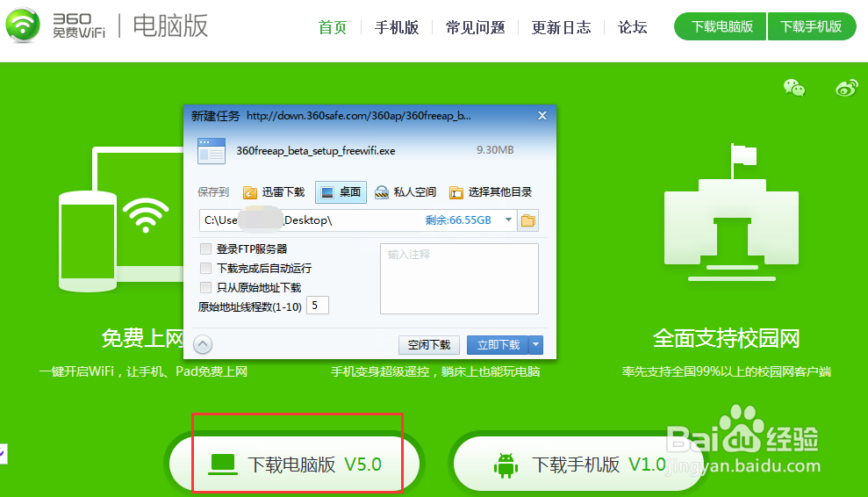Open 论坛 nav item
The width and height of the screenshot is (868, 497).
pyautogui.click(x=633, y=27)
